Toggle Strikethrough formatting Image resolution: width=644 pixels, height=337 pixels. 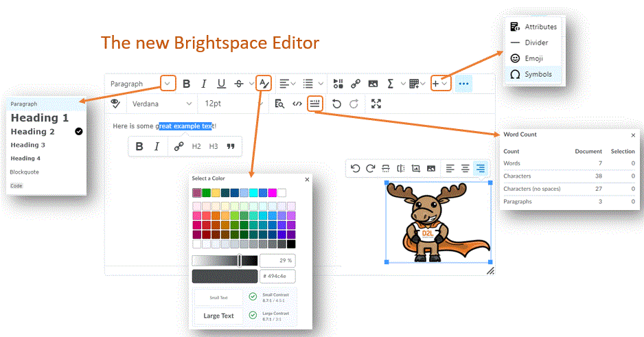pos(239,84)
